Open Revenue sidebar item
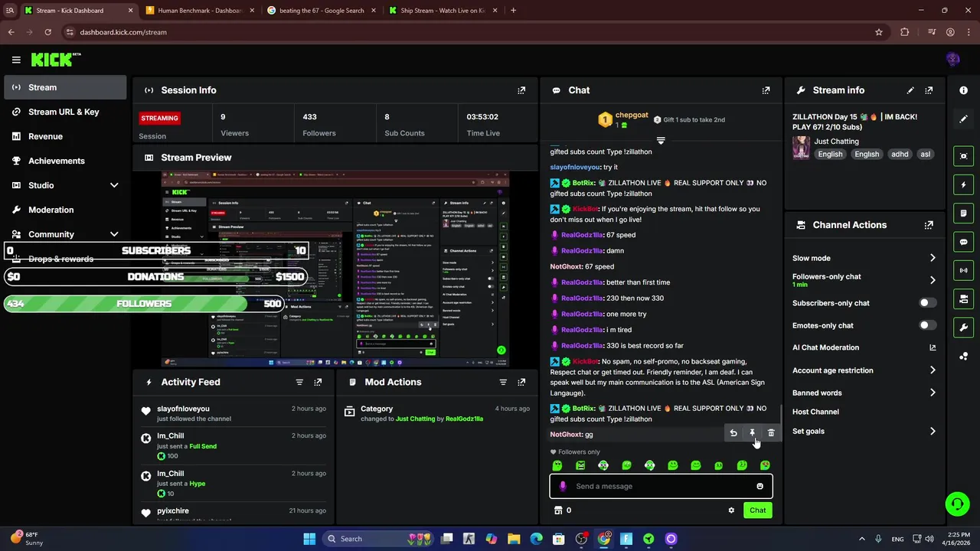 coord(65,136)
